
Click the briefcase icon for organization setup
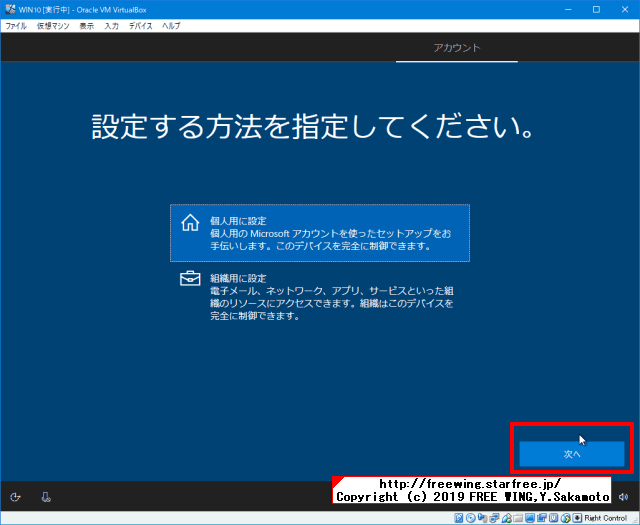pos(190,279)
